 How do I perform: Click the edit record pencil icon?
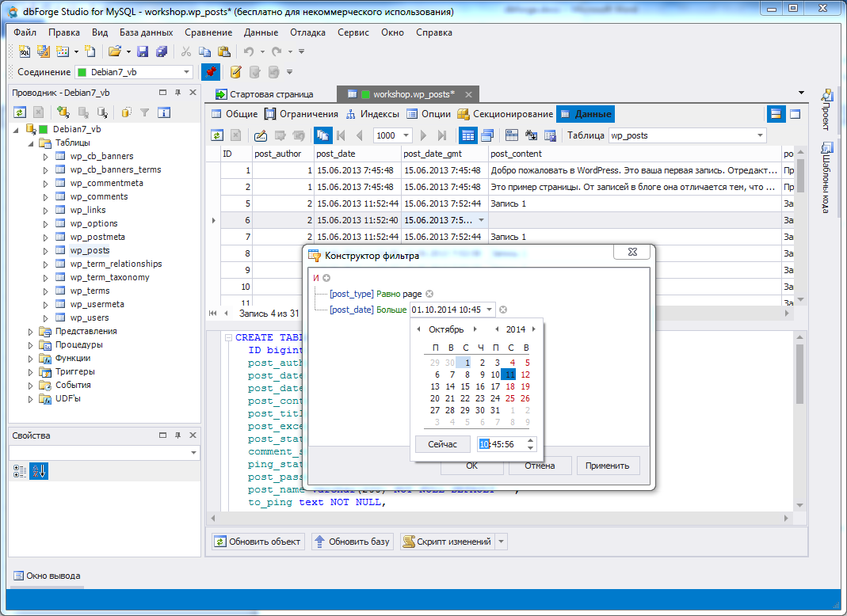point(261,135)
